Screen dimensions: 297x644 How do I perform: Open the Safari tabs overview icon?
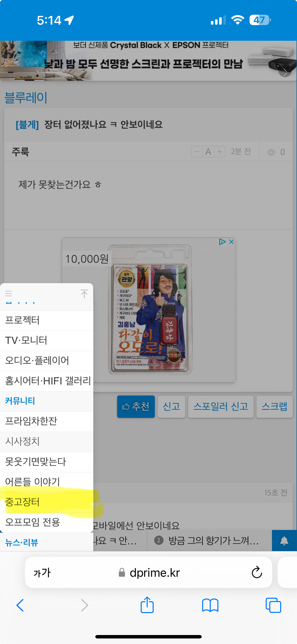click(273, 606)
